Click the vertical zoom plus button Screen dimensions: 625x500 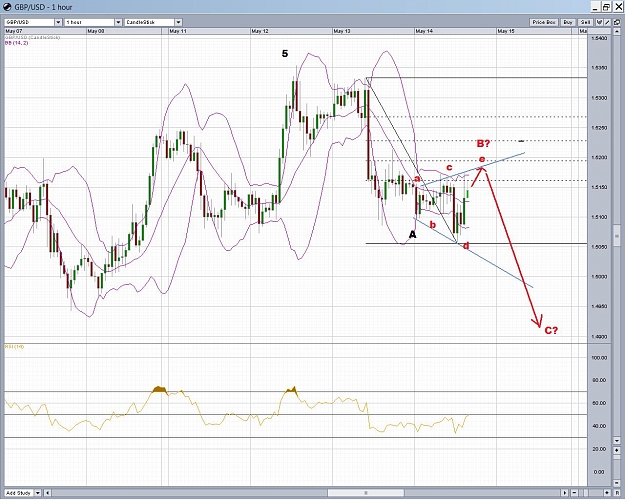click(617, 450)
